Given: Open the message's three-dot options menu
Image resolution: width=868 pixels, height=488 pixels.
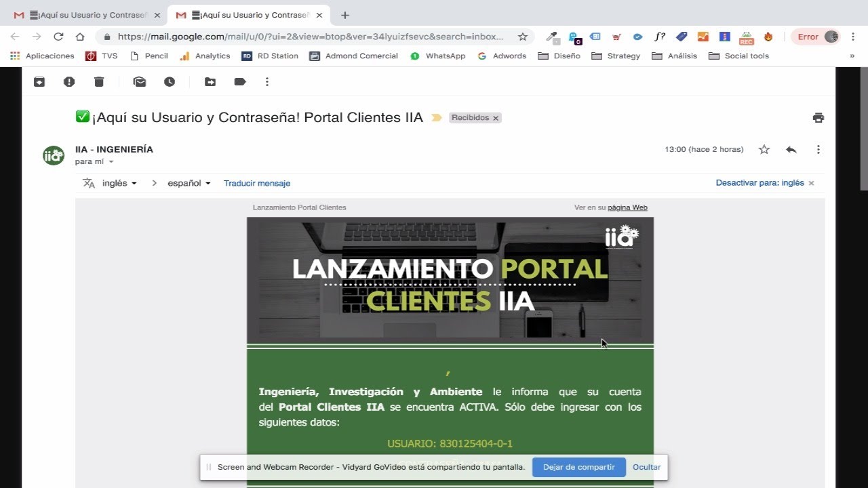Looking at the screenshot, I should (818, 149).
